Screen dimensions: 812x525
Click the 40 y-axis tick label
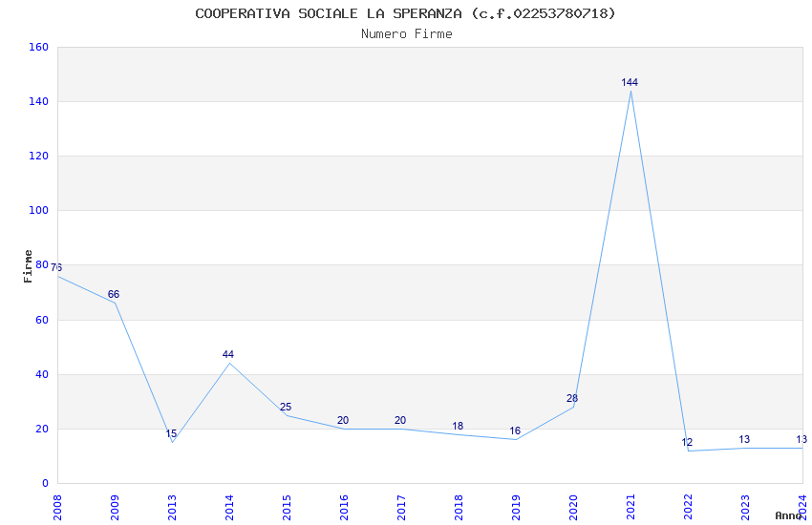(x=42, y=374)
